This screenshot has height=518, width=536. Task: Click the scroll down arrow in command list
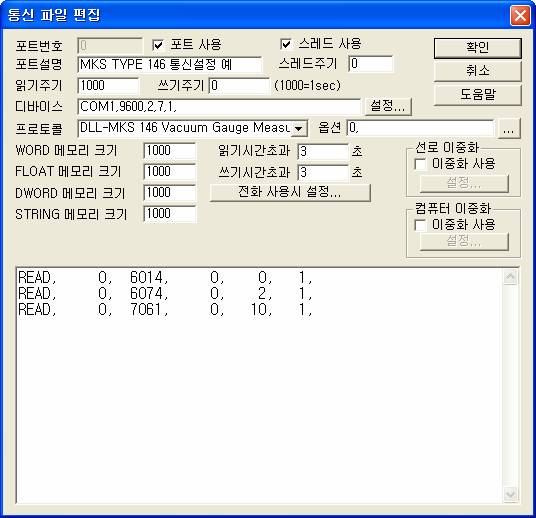tap(511, 495)
